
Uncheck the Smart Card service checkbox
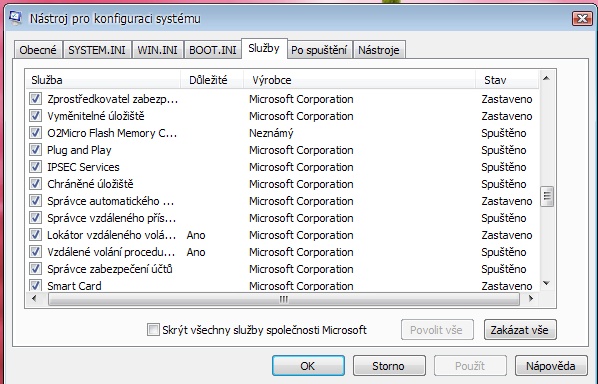coord(35,285)
